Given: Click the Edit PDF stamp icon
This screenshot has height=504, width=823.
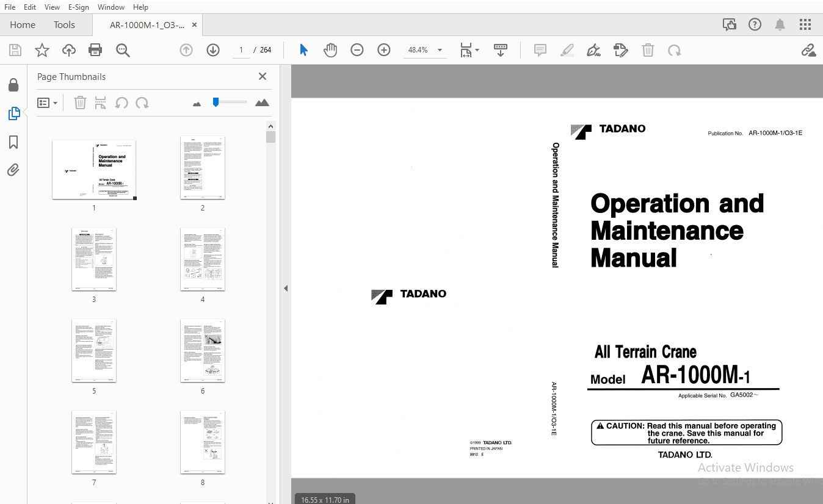Looking at the screenshot, I should point(621,50).
